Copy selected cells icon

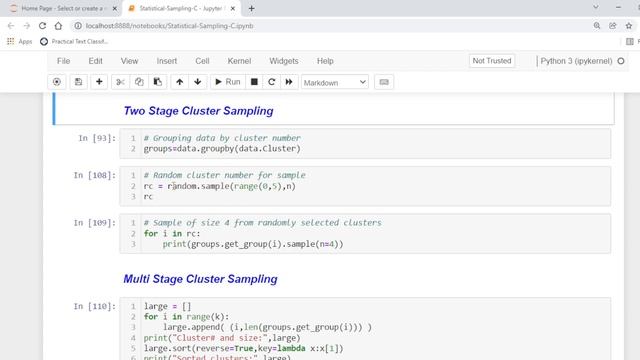(x=139, y=82)
